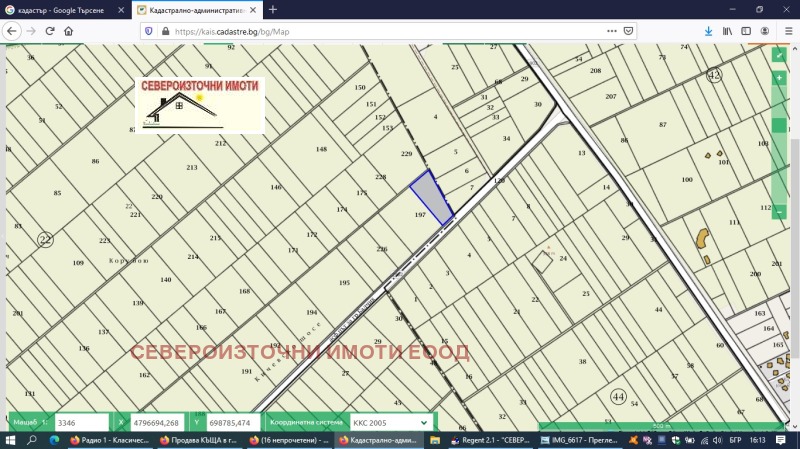Toggle Firefox sidebar view
This screenshot has width=800, height=449.
pyautogui.click(x=746, y=31)
